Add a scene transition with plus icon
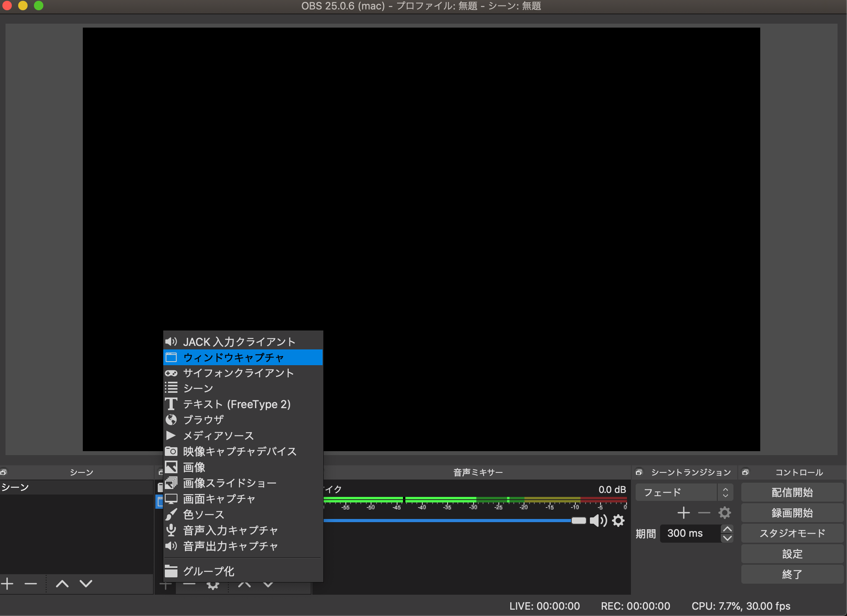 (683, 513)
